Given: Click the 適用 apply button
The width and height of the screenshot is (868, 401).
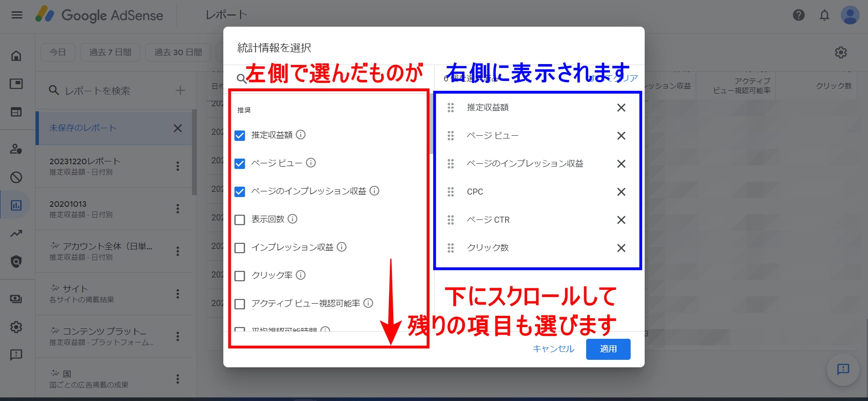Looking at the screenshot, I should 608,349.
